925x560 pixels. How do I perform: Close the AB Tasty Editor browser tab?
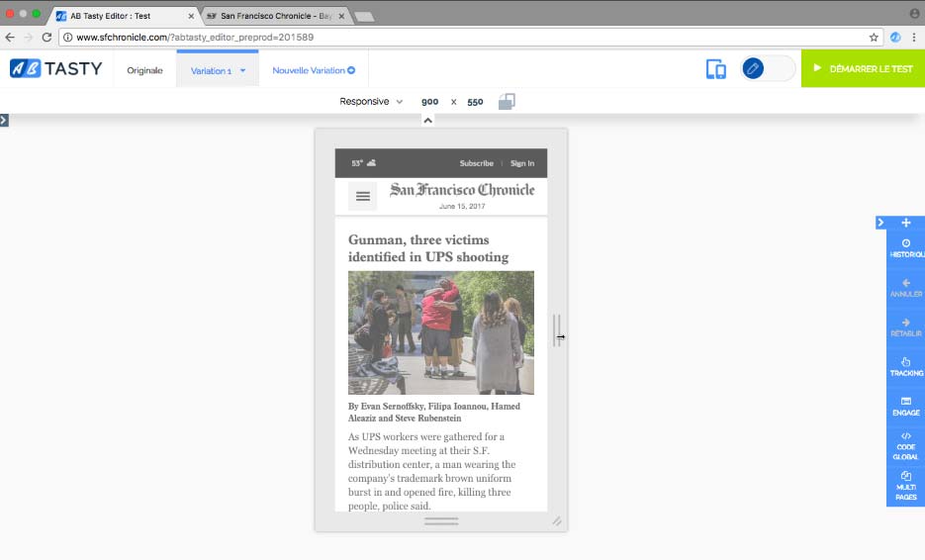coord(191,17)
